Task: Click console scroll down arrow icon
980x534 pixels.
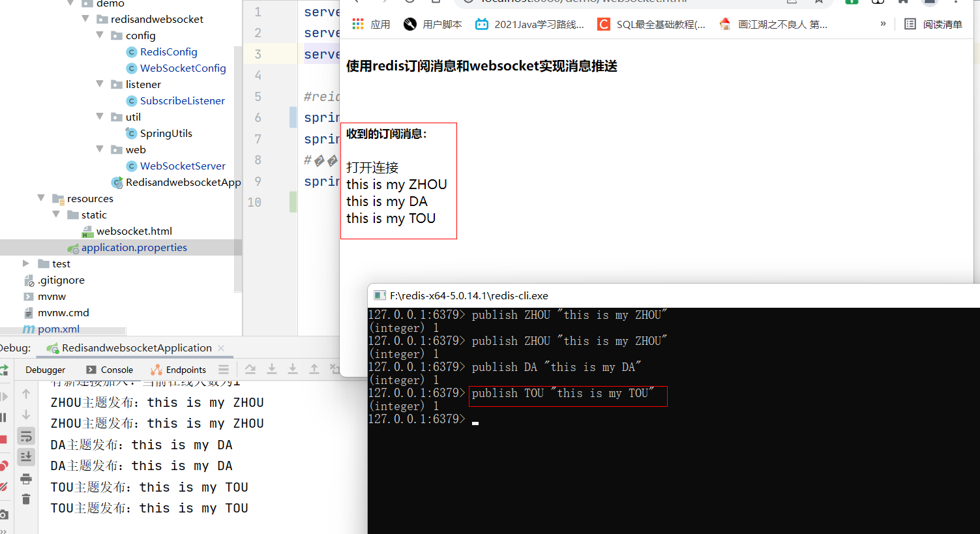Action: tap(26, 415)
